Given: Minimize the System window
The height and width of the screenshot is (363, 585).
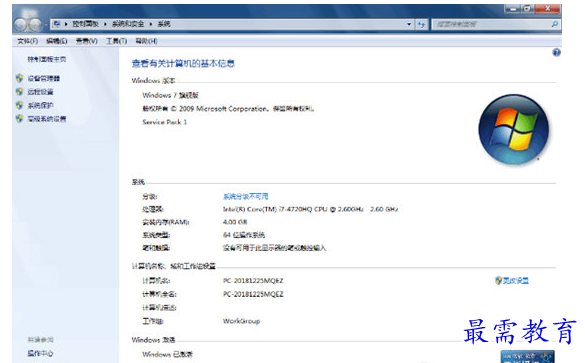Looking at the screenshot, I should tap(513, 8).
